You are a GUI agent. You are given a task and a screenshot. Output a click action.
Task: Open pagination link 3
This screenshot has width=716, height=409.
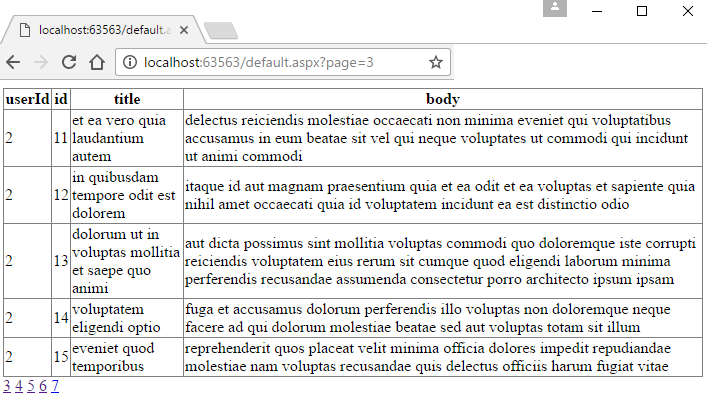click(7, 386)
